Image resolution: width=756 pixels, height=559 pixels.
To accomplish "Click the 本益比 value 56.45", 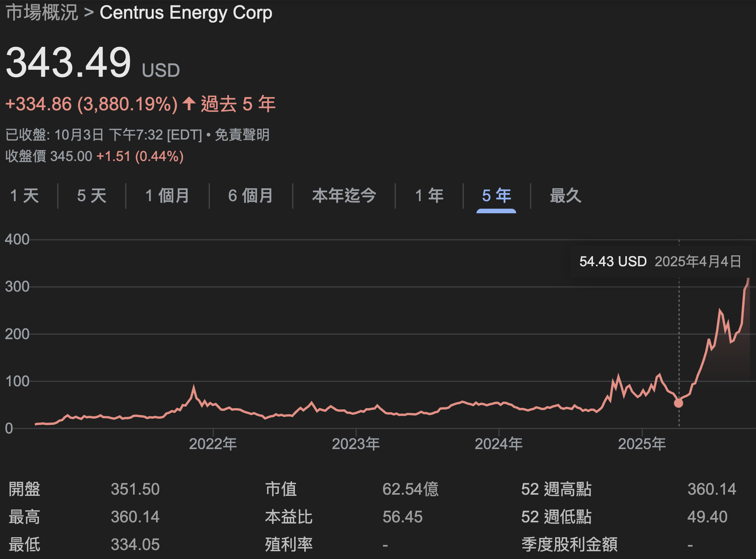I will (402, 517).
